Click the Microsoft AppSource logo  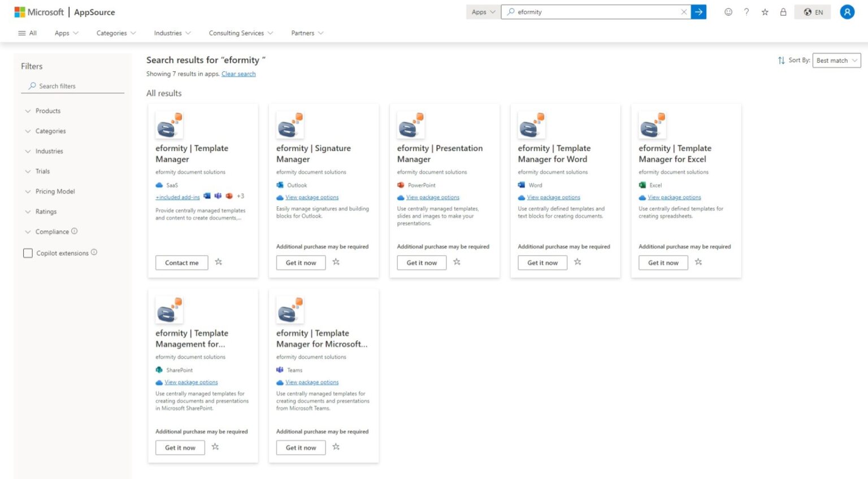(64, 12)
